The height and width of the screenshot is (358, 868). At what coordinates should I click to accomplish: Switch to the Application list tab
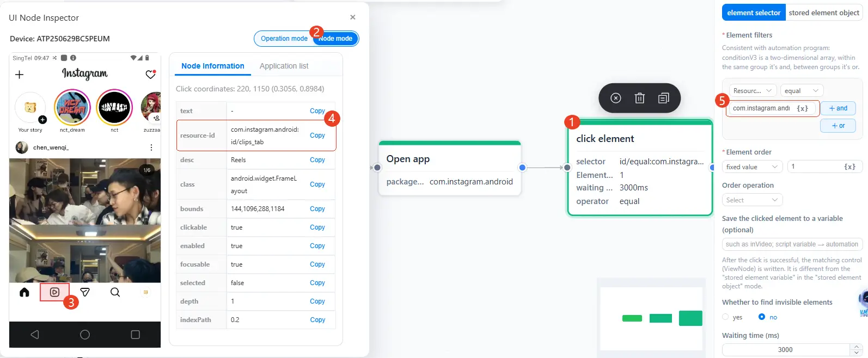click(x=284, y=66)
